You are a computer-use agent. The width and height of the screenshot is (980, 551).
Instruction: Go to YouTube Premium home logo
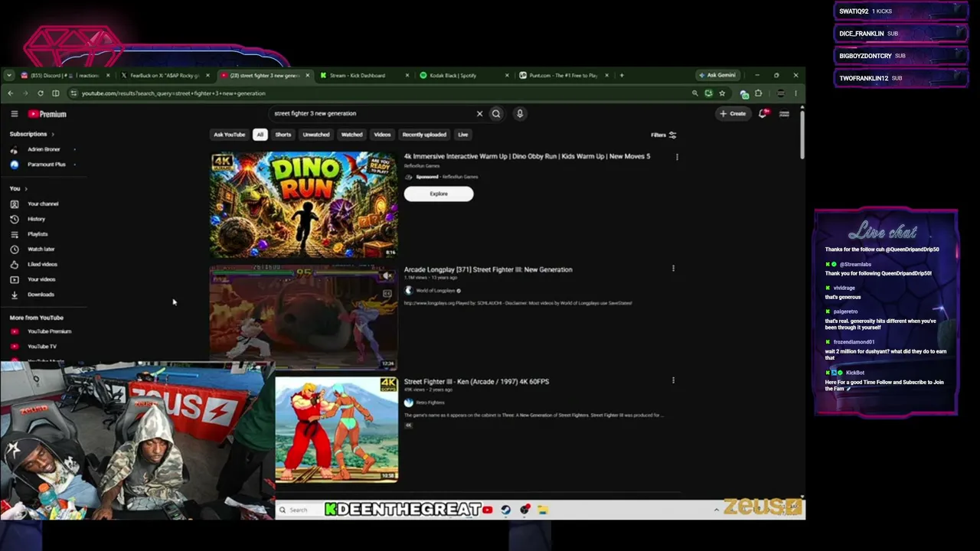[47, 114]
